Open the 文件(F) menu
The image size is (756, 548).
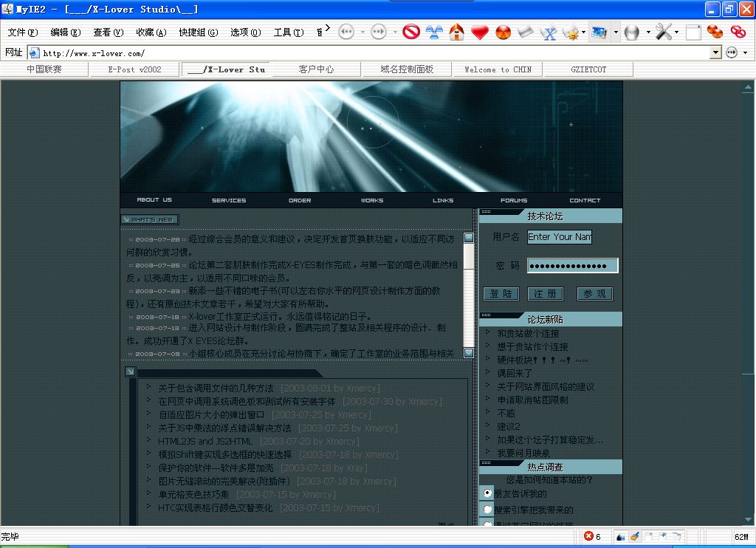23,32
